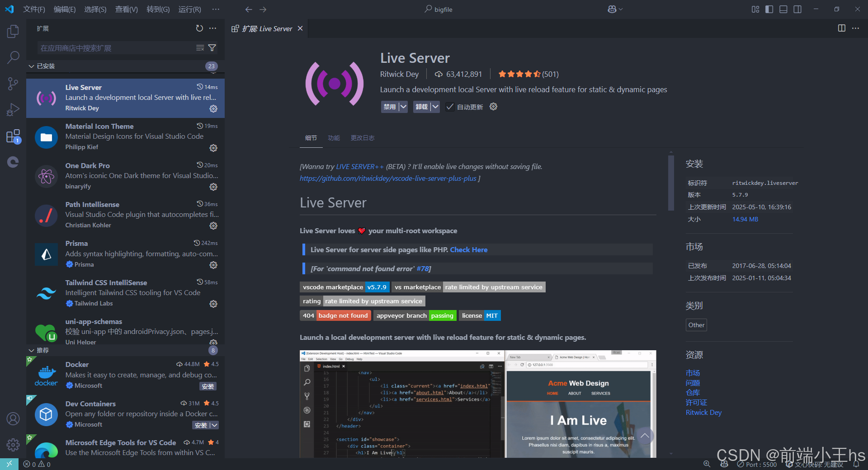
Task: Open Run and Debug view
Action: 13,110
